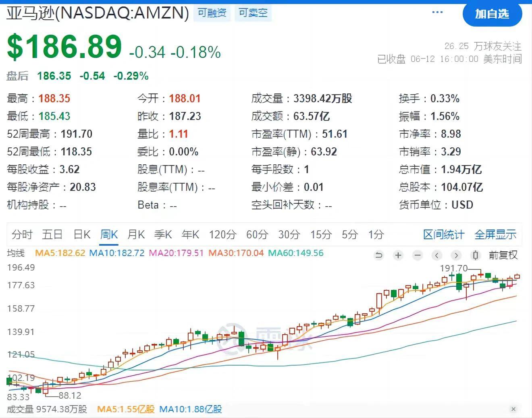Zoom out using the minus icon
Image resolution: width=532 pixels, height=418 pixels.
pyautogui.click(x=417, y=255)
